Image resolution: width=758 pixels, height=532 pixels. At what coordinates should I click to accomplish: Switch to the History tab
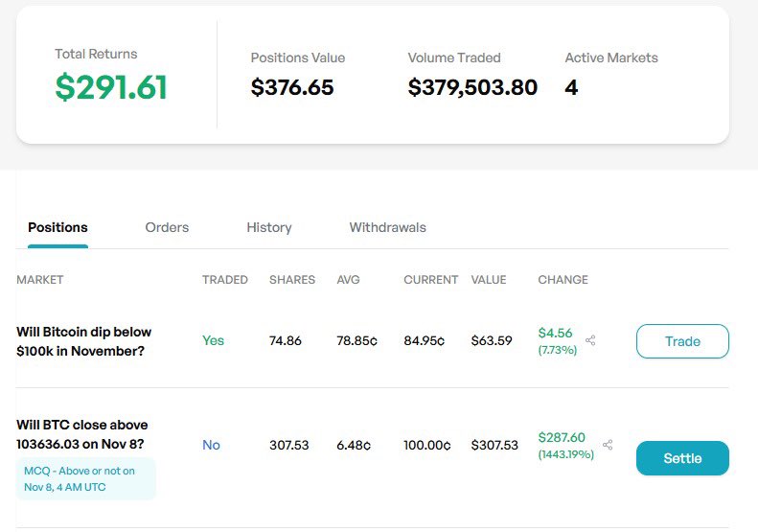coord(269,227)
